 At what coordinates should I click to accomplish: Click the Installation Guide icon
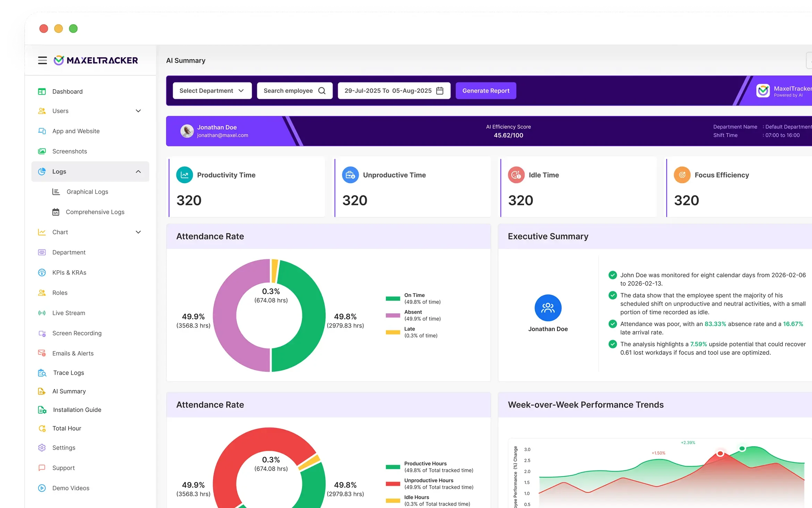tap(42, 410)
